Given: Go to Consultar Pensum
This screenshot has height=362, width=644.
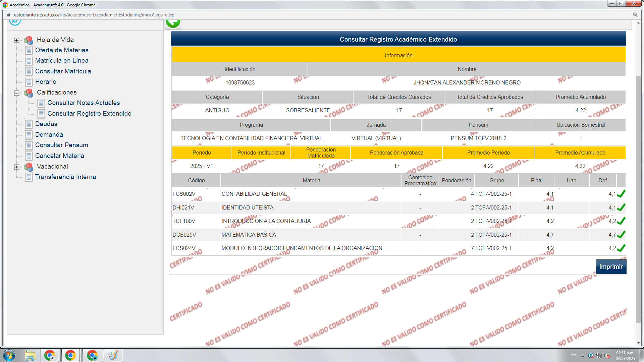Looking at the screenshot, I should coord(62,145).
